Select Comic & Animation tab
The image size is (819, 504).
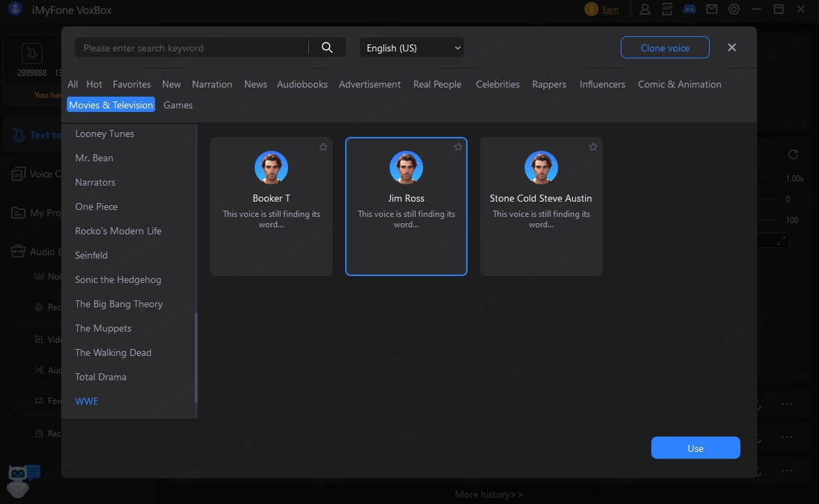680,84
